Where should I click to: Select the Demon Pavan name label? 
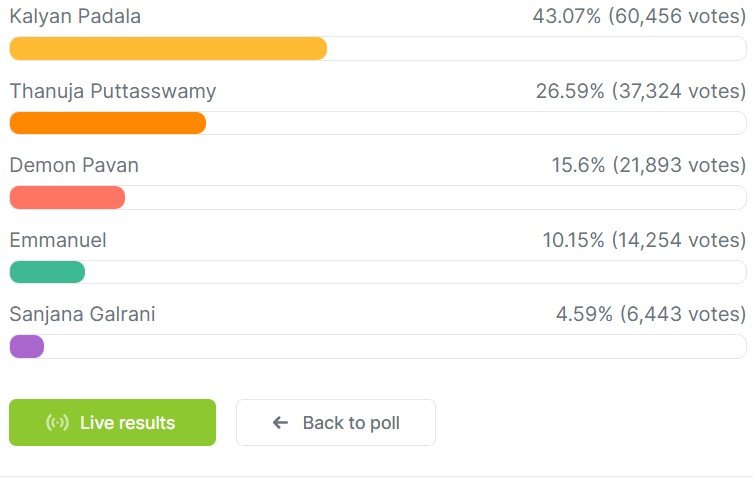74,165
